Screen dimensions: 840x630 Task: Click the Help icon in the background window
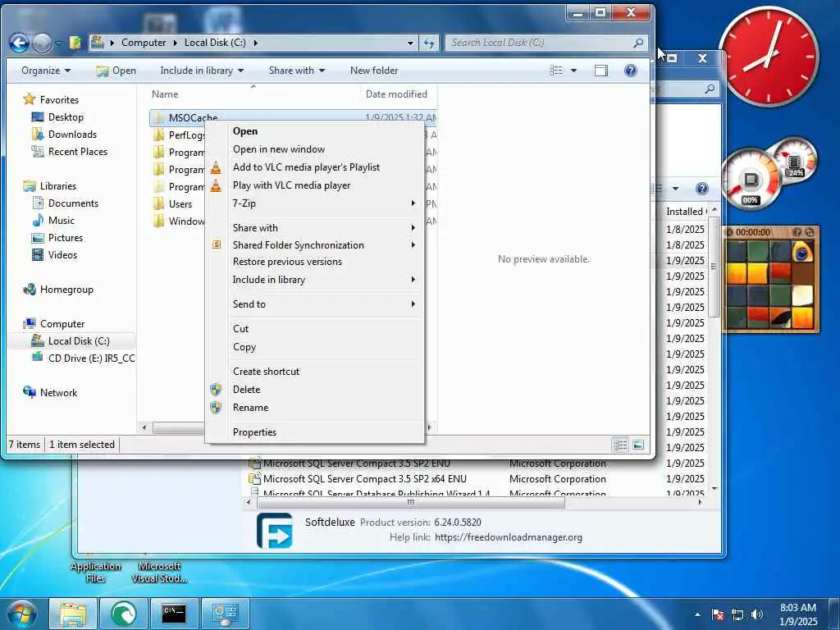[x=702, y=189]
